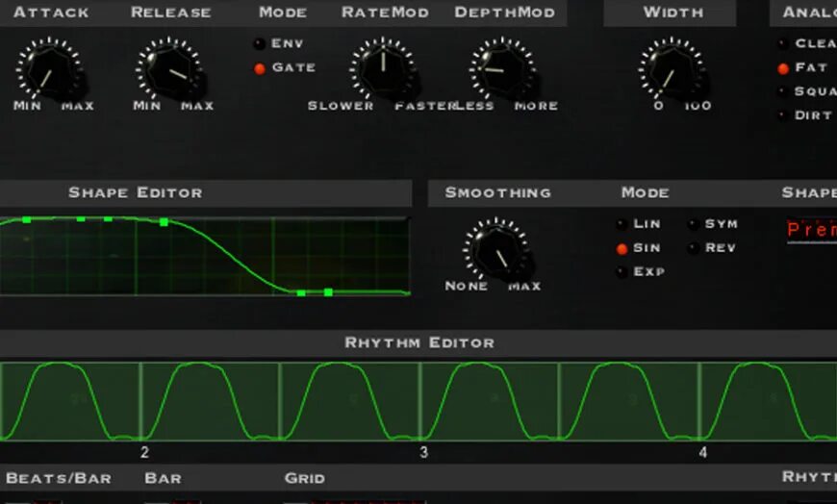The width and height of the screenshot is (837, 504).
Task: Click beat marker 2 in Rhythm Editor
Action: pos(144,452)
